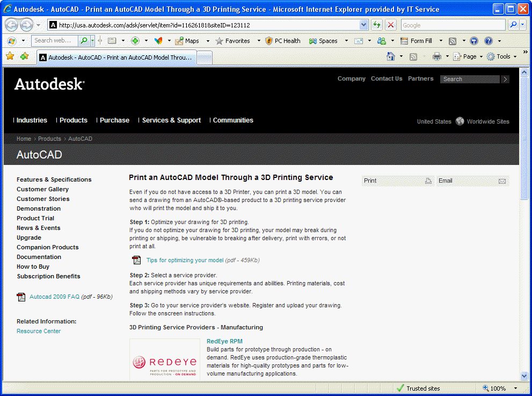The width and height of the screenshot is (532, 396).
Task: Open the zoom level dropdown at 100%
Action: coord(515,388)
